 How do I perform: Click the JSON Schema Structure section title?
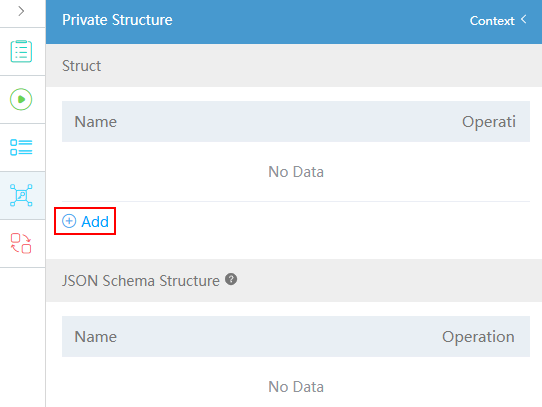click(141, 280)
